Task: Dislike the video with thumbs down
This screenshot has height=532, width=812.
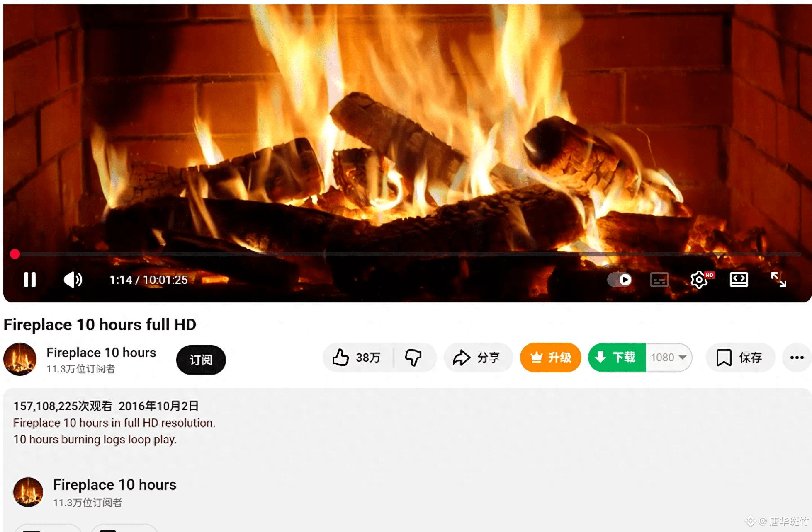Action: pyautogui.click(x=413, y=357)
